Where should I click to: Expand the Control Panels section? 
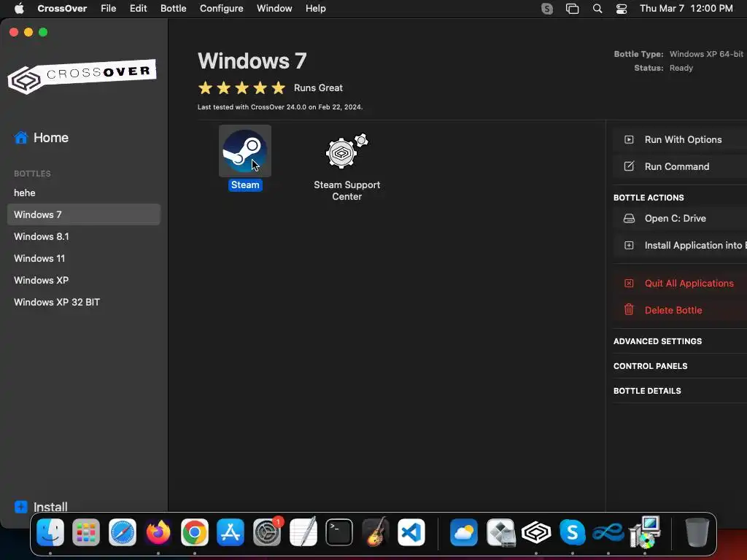(x=650, y=366)
